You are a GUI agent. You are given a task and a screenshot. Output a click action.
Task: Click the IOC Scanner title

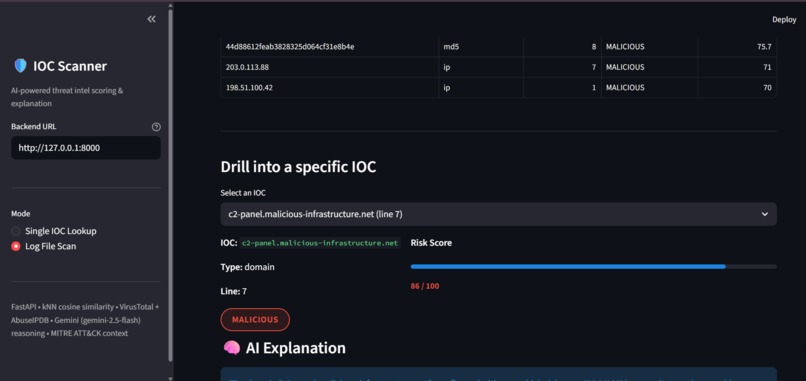click(x=70, y=66)
